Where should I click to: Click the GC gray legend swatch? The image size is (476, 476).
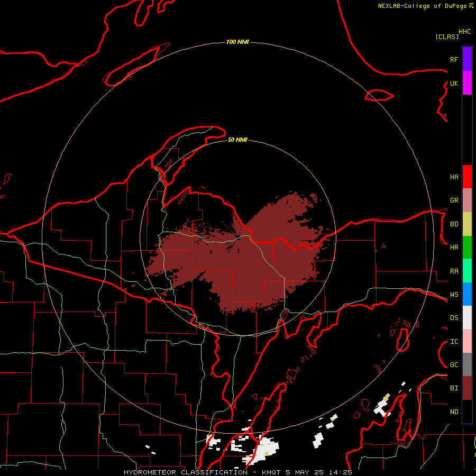coord(467,364)
